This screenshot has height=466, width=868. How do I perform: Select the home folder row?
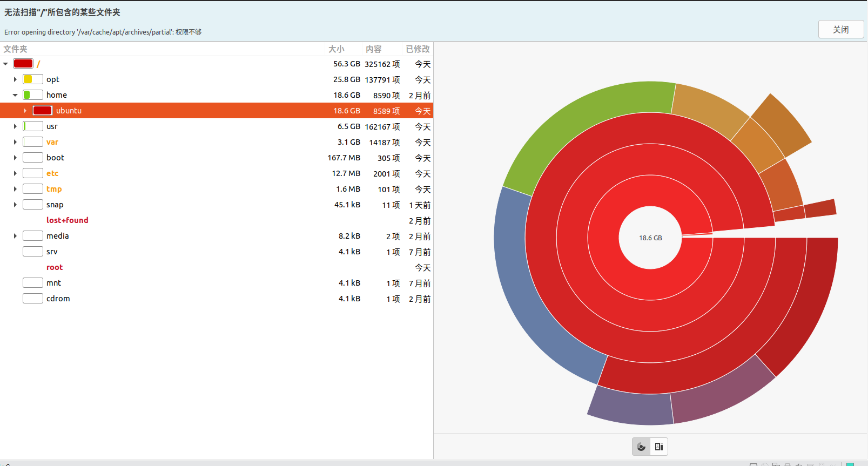point(216,95)
